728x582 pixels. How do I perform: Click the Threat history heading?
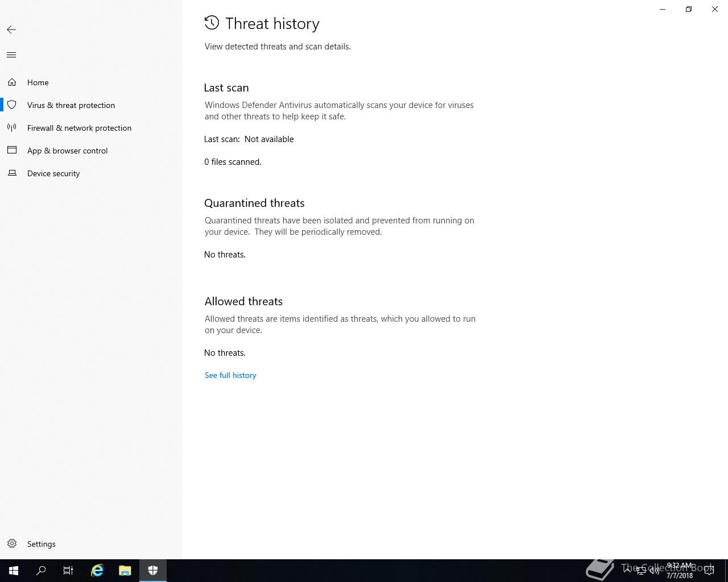point(272,23)
